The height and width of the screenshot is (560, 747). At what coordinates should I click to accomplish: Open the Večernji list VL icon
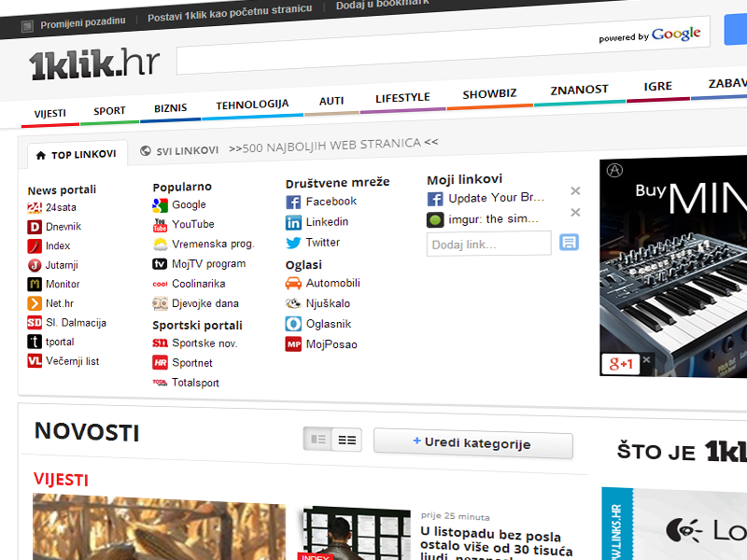tap(35, 361)
